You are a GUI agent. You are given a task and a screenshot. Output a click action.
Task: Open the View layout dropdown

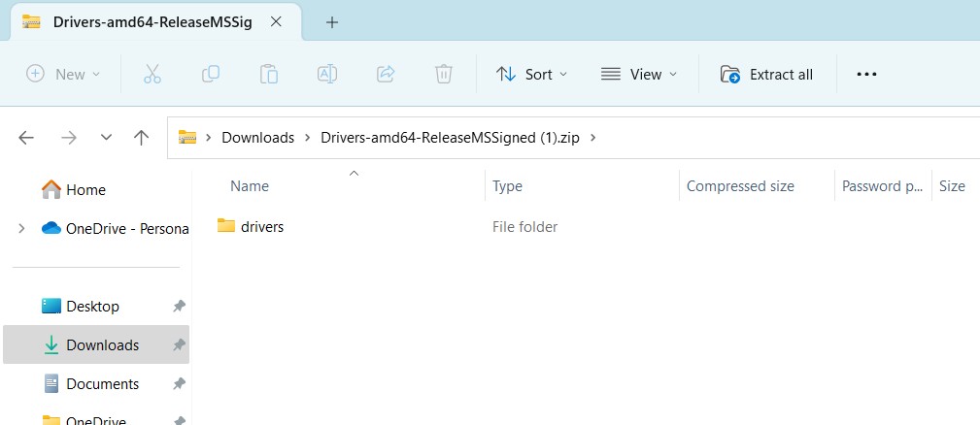(639, 74)
